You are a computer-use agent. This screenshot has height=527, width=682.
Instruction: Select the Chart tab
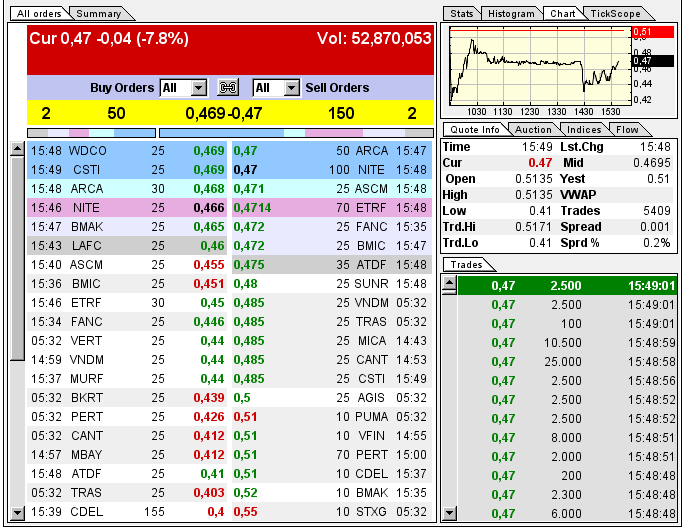coord(562,13)
